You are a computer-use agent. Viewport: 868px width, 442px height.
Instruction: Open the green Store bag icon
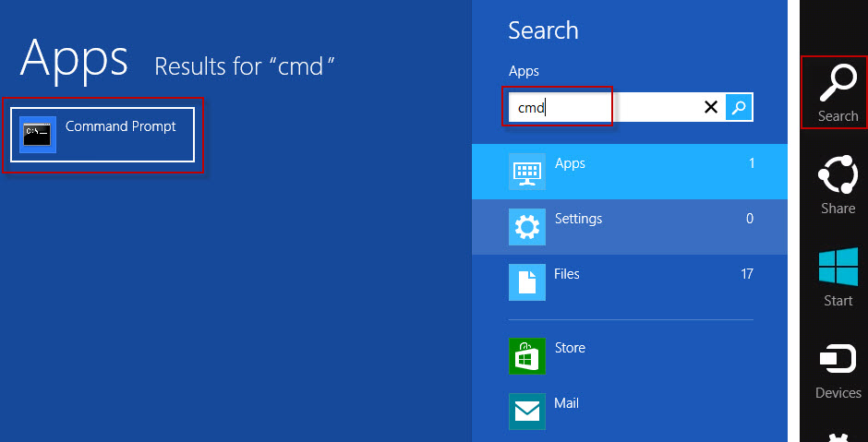coord(526,356)
